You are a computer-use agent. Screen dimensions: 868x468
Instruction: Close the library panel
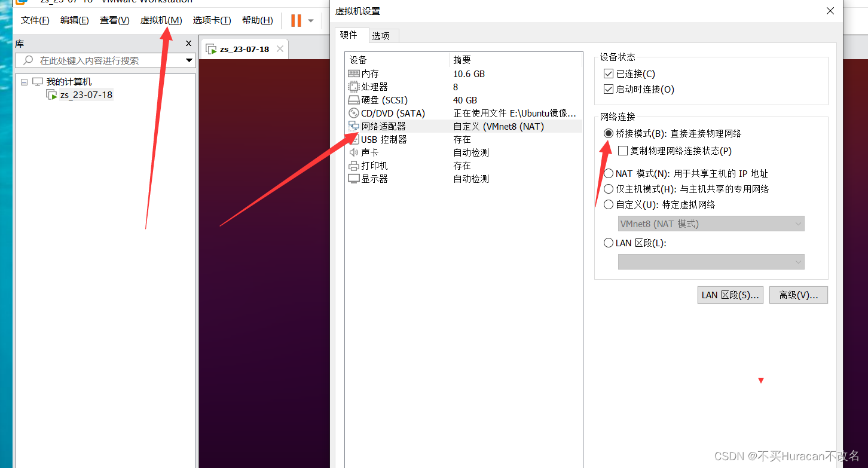click(188, 44)
